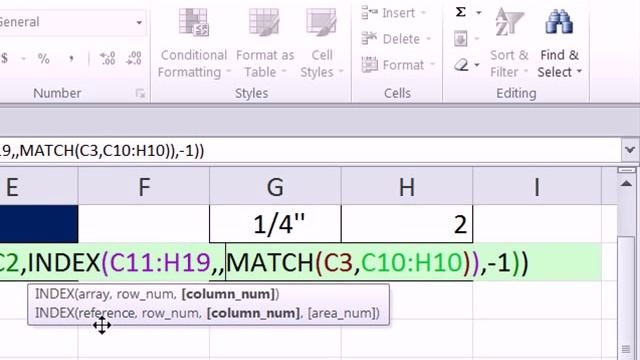Click area_num argument in INDEX tooltip
640x360 pixels.
[341, 313]
